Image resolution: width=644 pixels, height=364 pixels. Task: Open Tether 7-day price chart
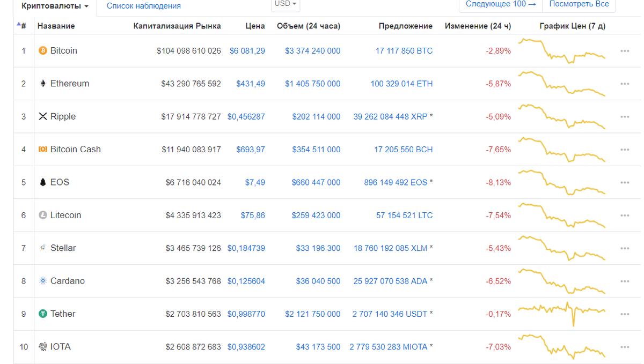click(562, 314)
